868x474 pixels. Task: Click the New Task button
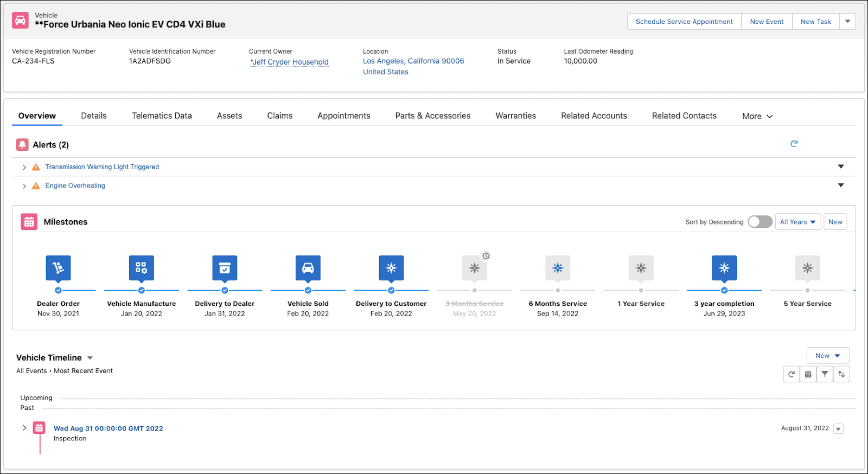816,22
